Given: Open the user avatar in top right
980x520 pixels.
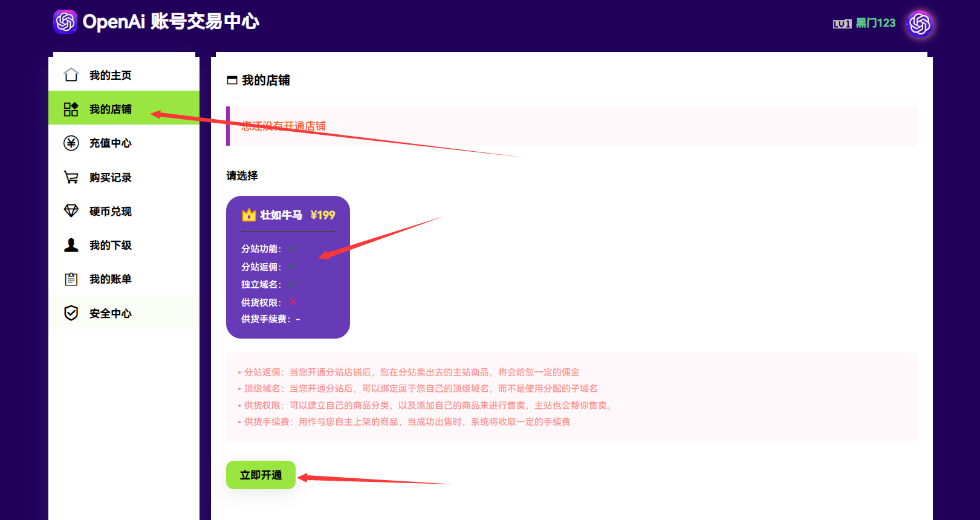Looking at the screenshot, I should click(x=920, y=24).
